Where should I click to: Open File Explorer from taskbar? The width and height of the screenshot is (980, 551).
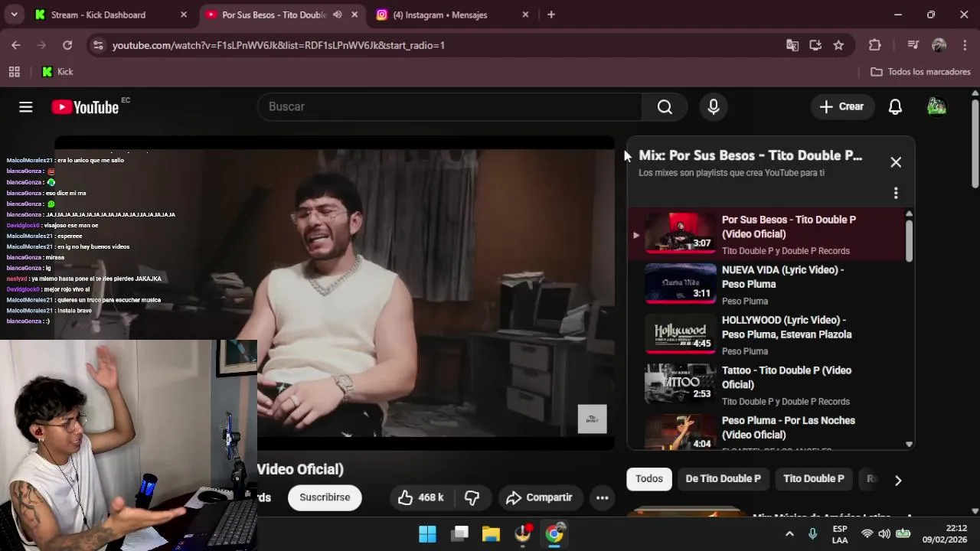click(x=491, y=533)
